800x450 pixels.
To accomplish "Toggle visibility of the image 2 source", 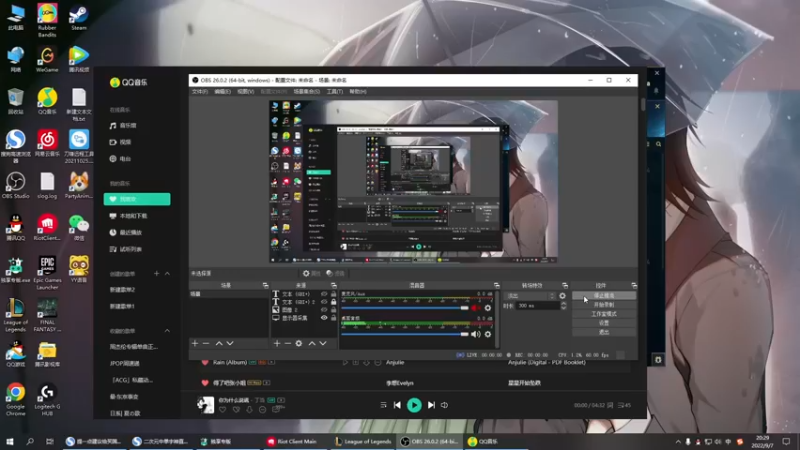I will tap(324, 310).
